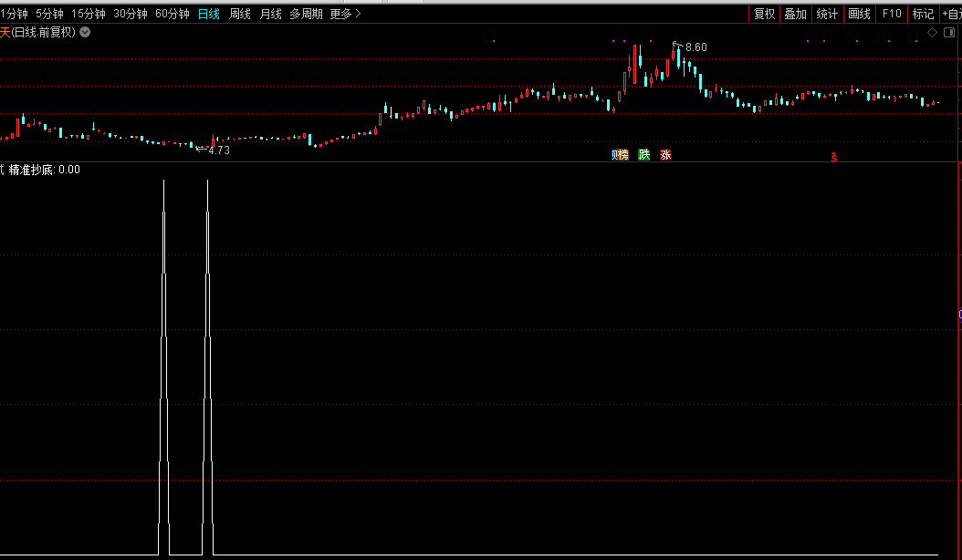962x560 pixels.
Task: Click the 财 marker icon on chart
Action: pyautogui.click(x=614, y=155)
